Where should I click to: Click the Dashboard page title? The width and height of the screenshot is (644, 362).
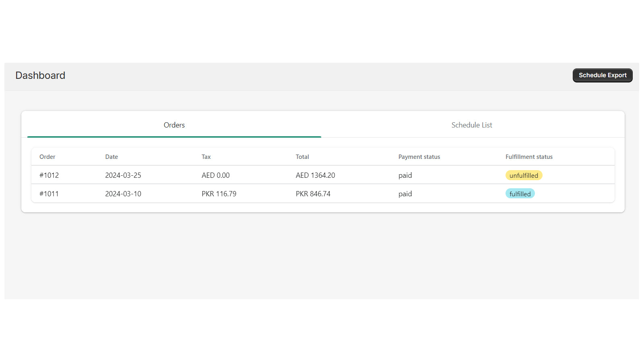click(40, 75)
